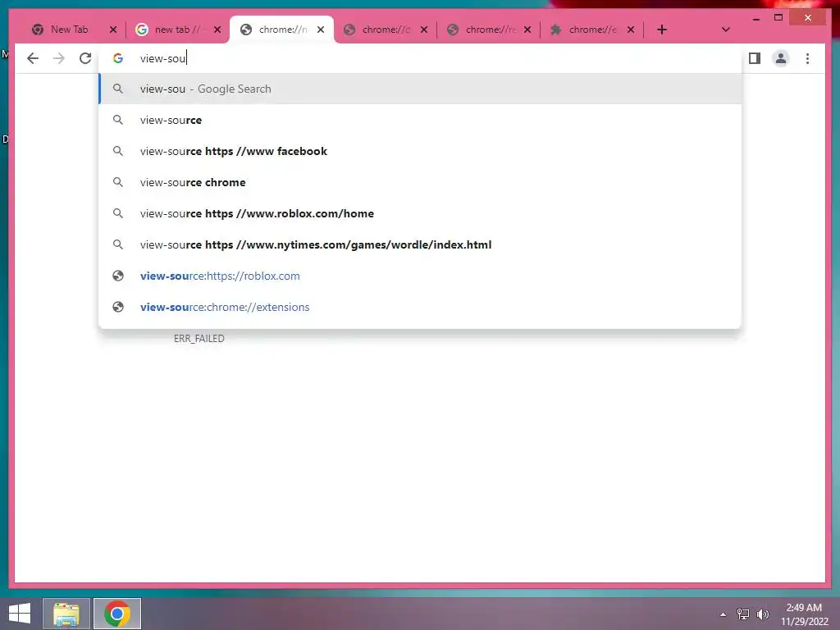Click the ERR_FAILED error text
Viewport: 840px width, 630px height.
199,339
